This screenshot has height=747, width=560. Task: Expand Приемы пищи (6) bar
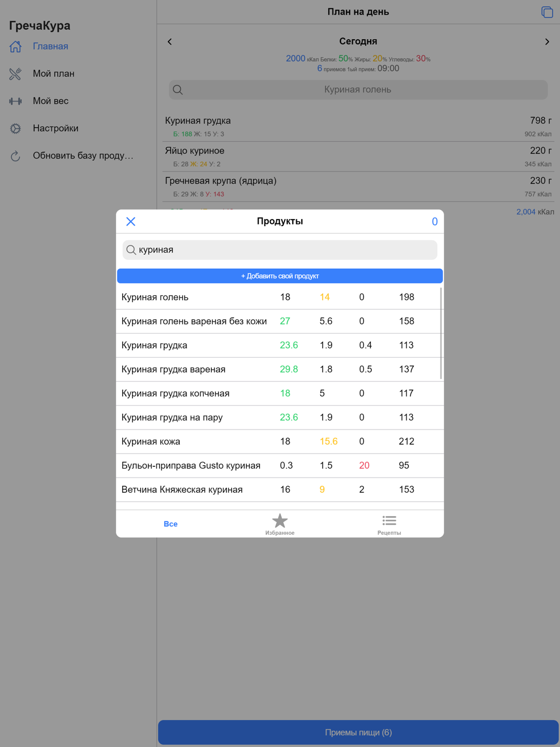point(358,732)
